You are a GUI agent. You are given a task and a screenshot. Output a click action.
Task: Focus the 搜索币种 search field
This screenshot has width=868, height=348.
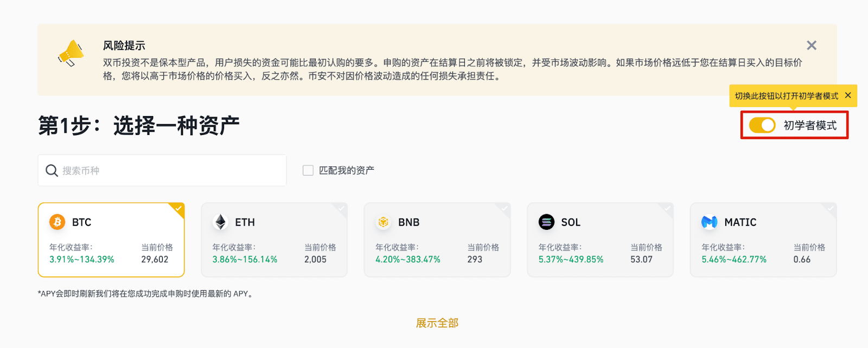point(162,171)
